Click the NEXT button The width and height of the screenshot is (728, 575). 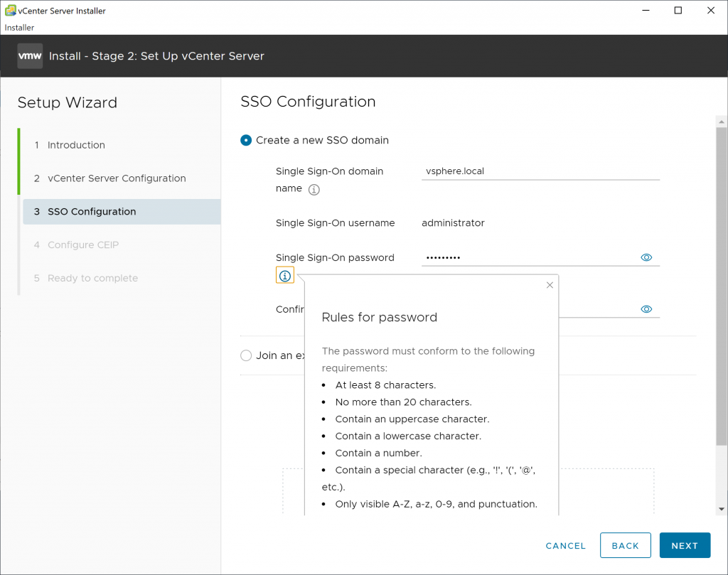(x=685, y=545)
